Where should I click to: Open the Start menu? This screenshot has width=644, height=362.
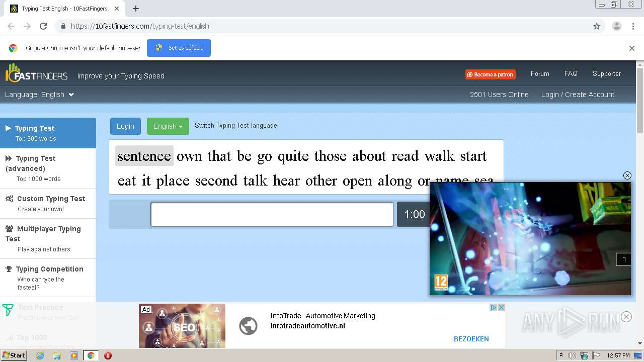pyautogui.click(x=14, y=355)
